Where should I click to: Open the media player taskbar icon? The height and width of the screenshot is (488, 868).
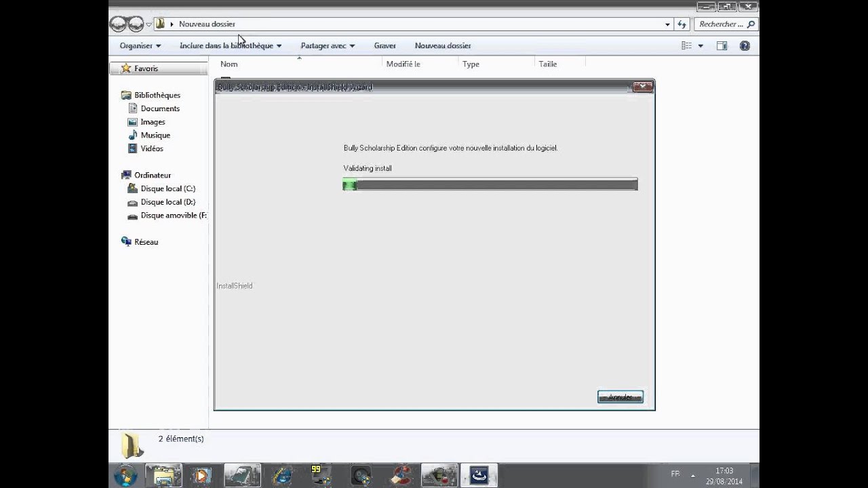click(x=201, y=476)
